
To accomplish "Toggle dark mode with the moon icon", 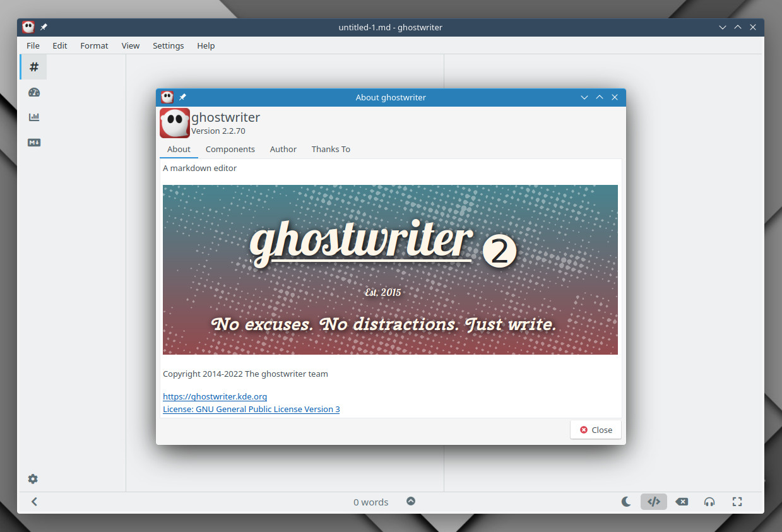I will (x=626, y=502).
